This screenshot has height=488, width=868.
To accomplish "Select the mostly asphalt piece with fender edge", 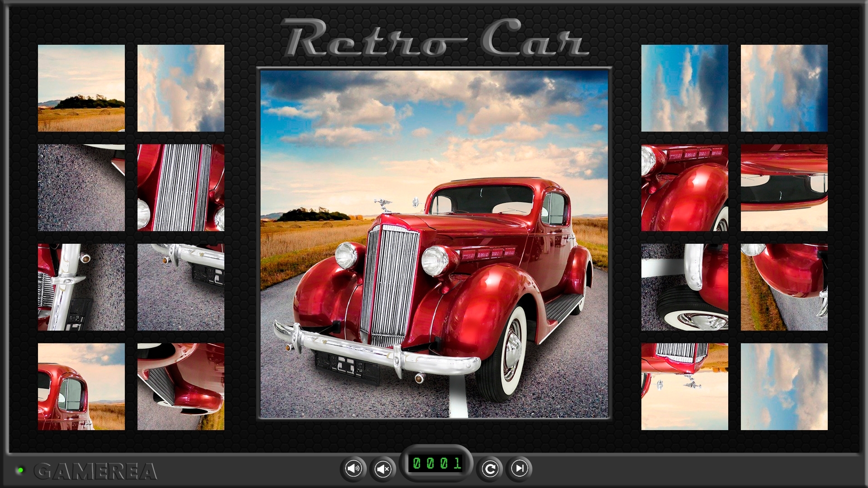I will pyautogui.click(x=81, y=188).
